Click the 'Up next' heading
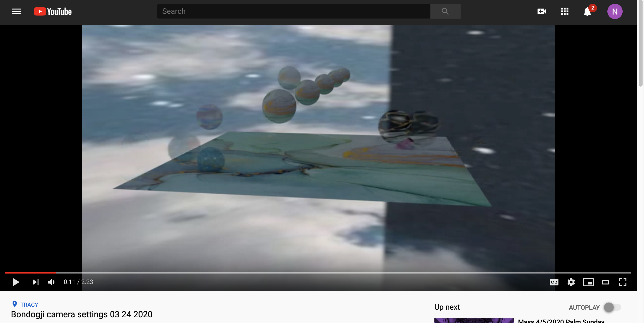This screenshot has width=644, height=323. (447, 307)
